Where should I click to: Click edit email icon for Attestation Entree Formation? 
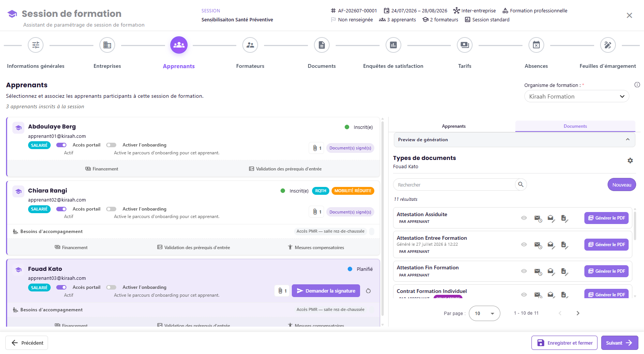[551, 245]
